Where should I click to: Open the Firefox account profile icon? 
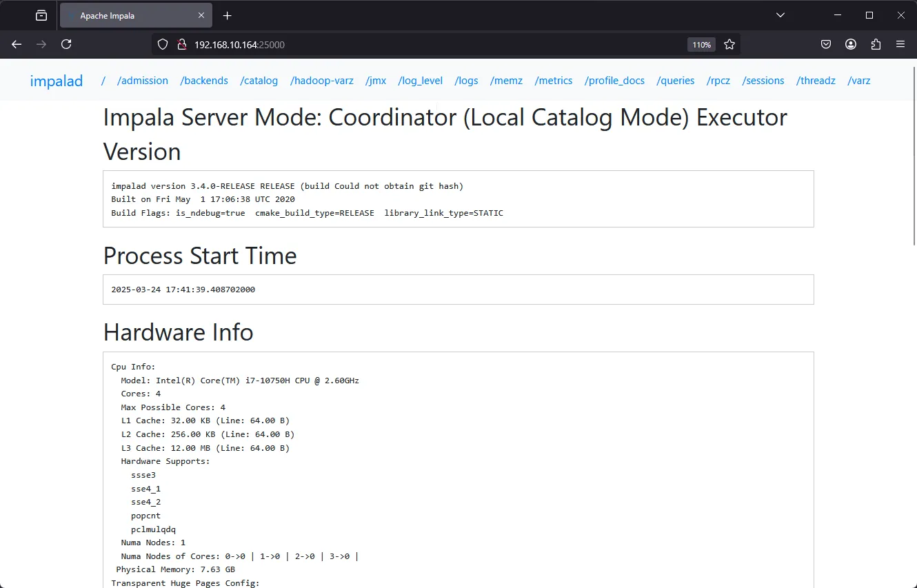tap(851, 44)
